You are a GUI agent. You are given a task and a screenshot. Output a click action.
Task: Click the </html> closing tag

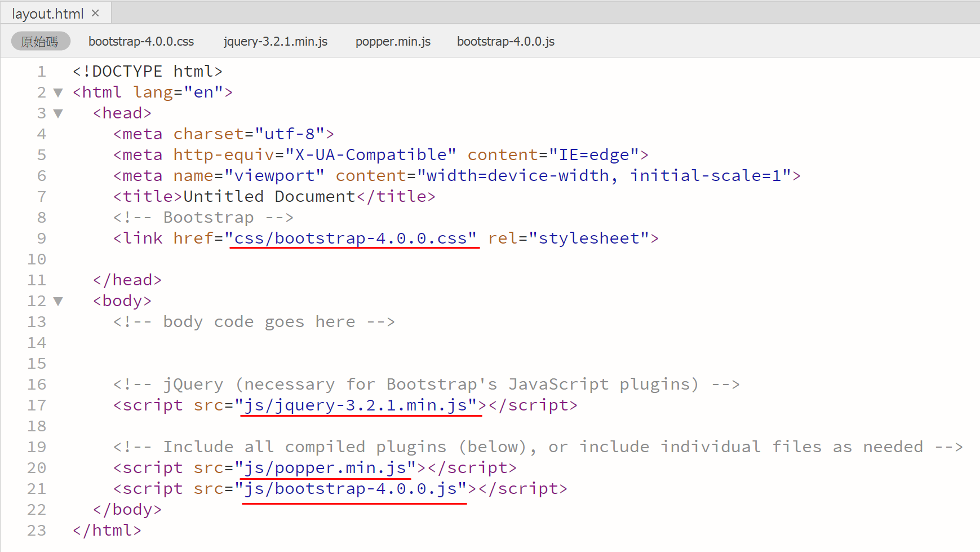107,531
